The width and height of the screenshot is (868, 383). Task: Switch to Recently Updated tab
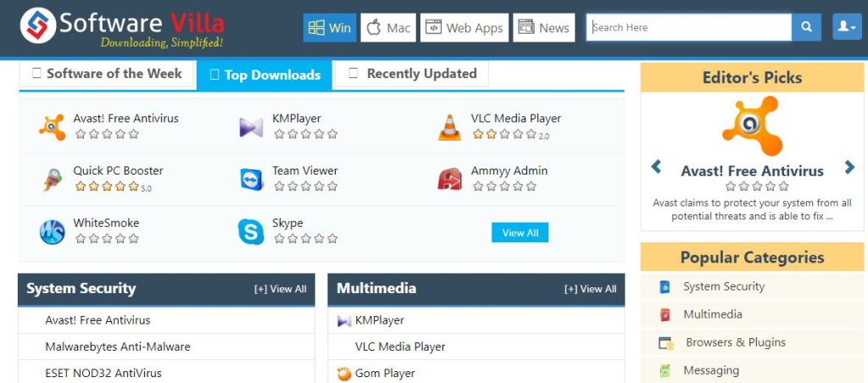point(412,74)
